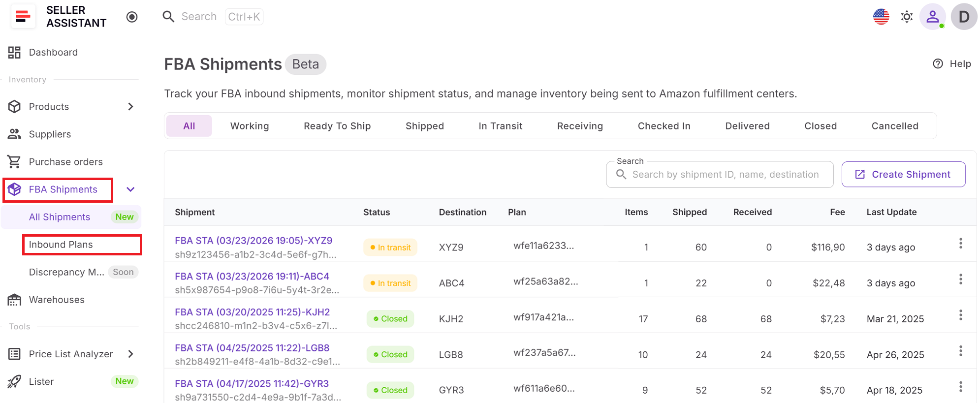Select the All status tab
This screenshot has width=980, height=403.
click(x=189, y=126)
